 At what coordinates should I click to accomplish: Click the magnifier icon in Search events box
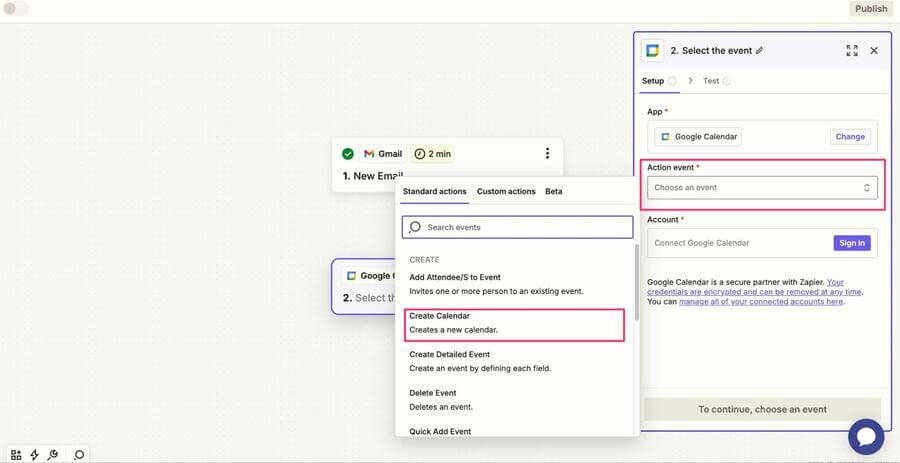(415, 227)
